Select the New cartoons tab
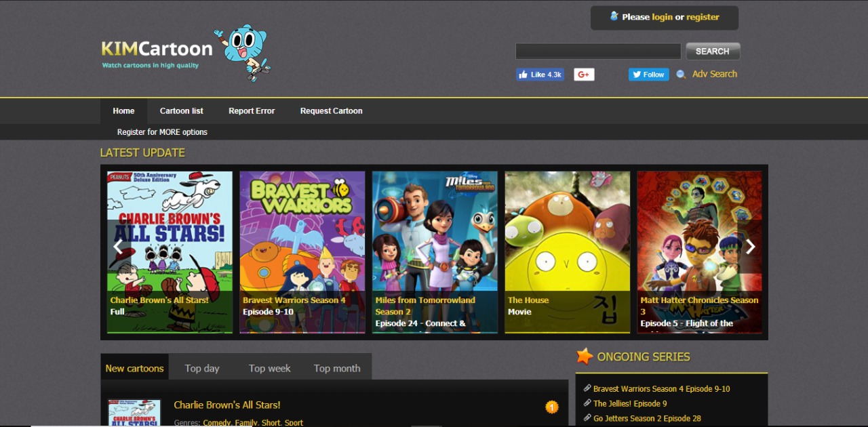The height and width of the screenshot is (427, 868). coord(134,368)
